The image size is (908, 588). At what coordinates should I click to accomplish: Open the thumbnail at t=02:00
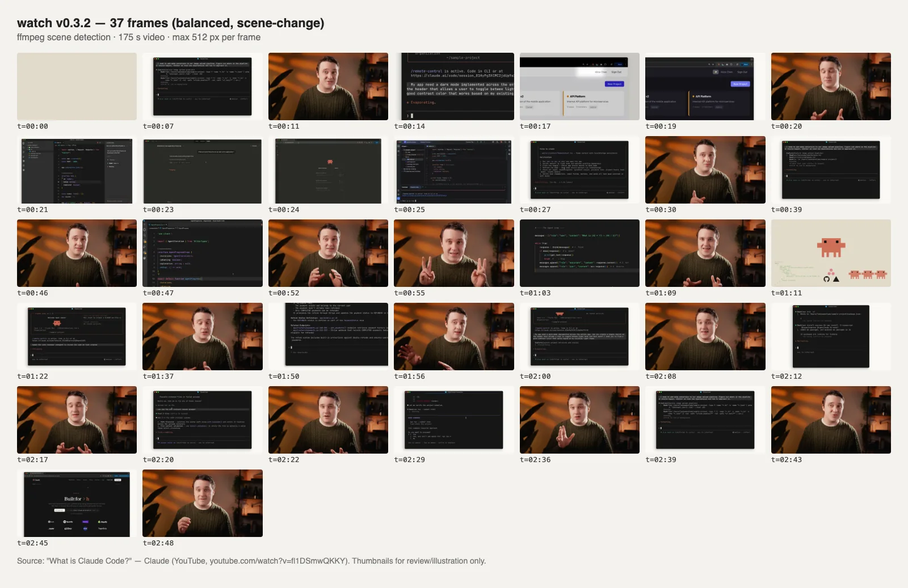(579, 336)
